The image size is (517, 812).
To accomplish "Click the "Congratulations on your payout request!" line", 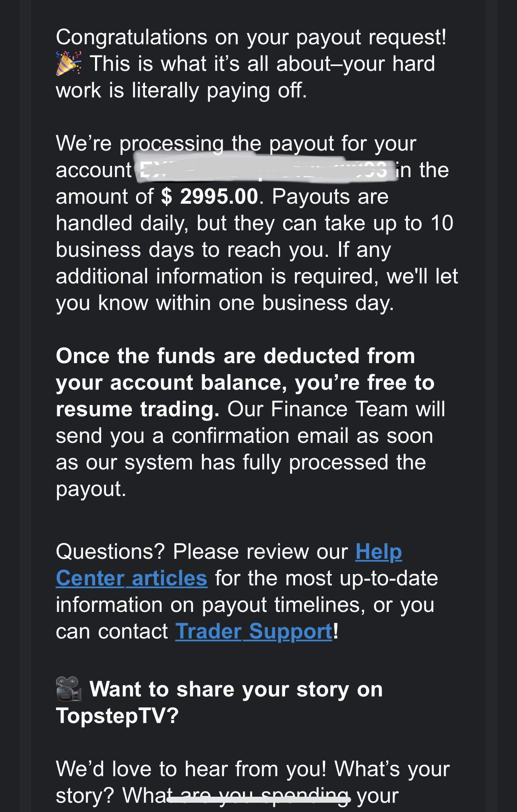I will (x=251, y=37).
